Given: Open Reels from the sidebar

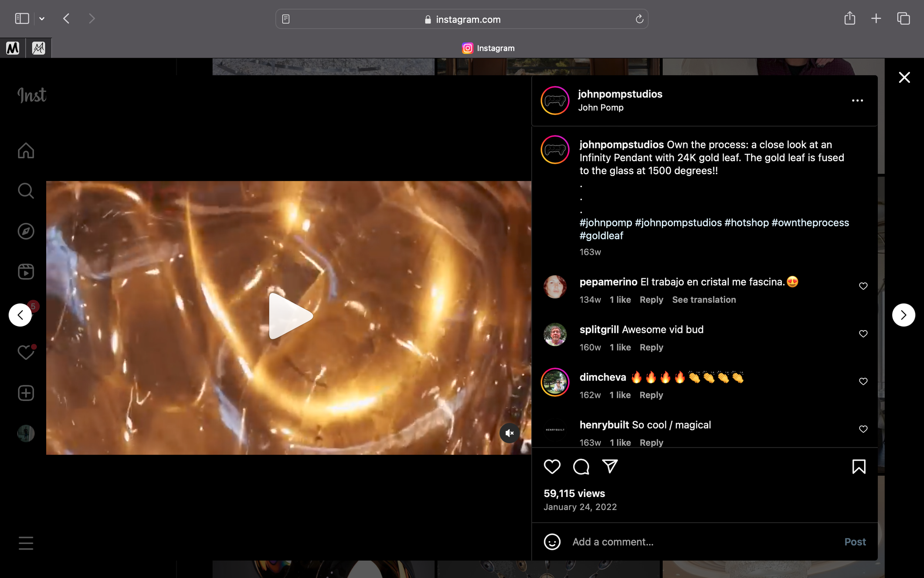Looking at the screenshot, I should click(x=26, y=272).
